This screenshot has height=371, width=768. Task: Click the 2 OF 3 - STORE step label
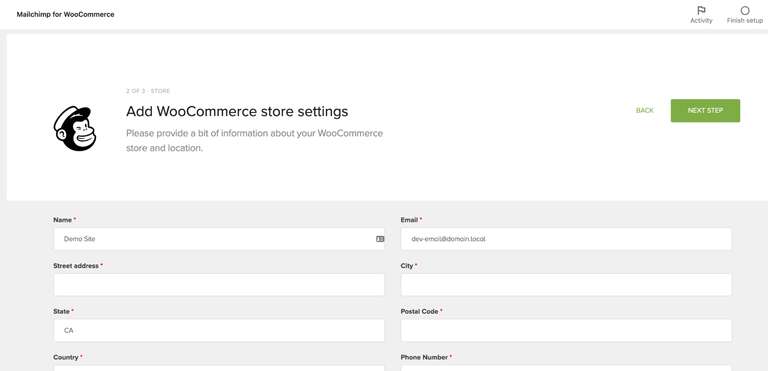(x=148, y=91)
